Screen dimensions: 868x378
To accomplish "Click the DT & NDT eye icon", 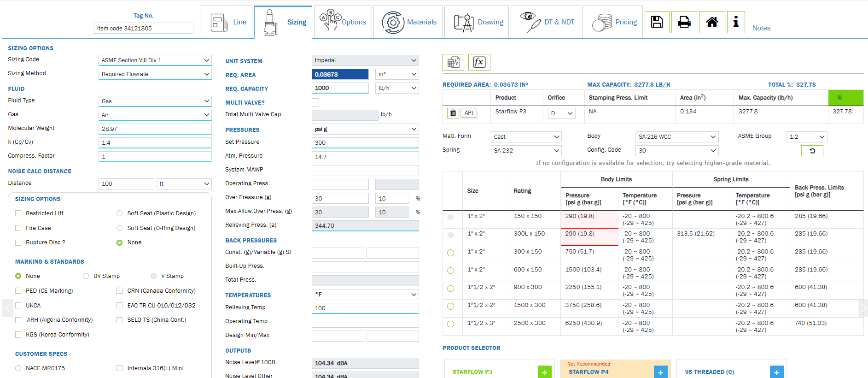I will (x=530, y=21).
